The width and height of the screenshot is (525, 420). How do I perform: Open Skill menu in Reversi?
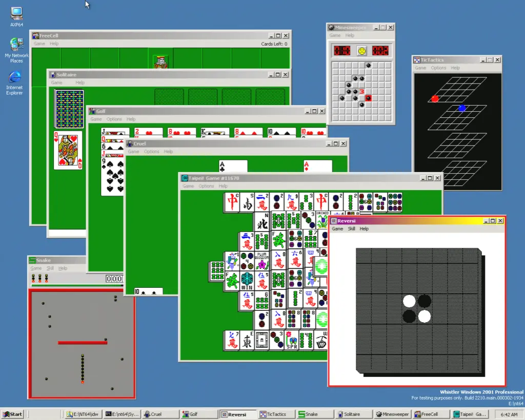pos(351,229)
